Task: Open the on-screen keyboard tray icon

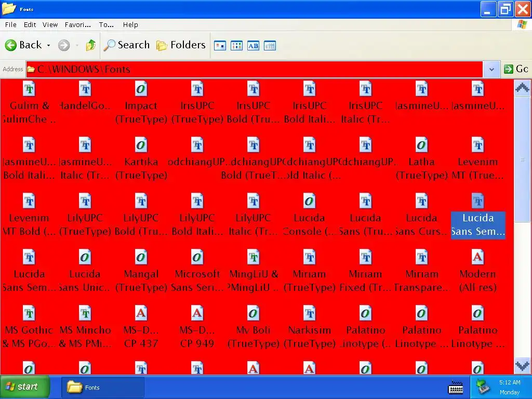Action: (x=456, y=387)
